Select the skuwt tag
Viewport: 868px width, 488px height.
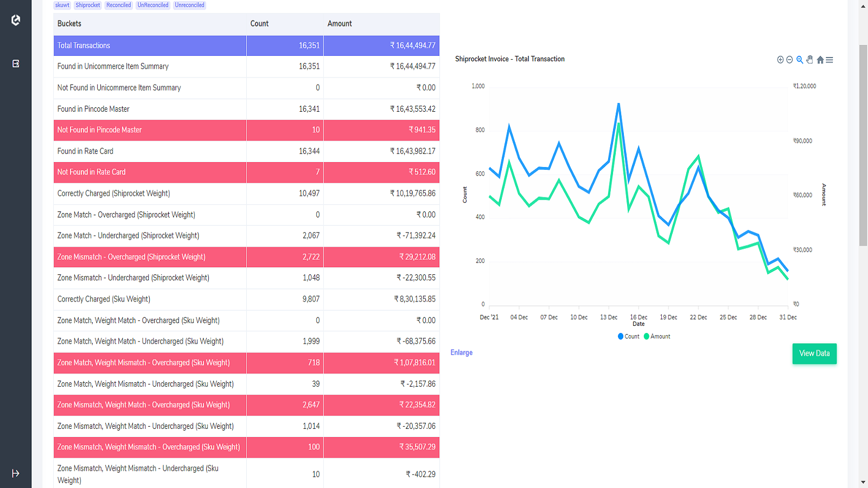(x=62, y=5)
